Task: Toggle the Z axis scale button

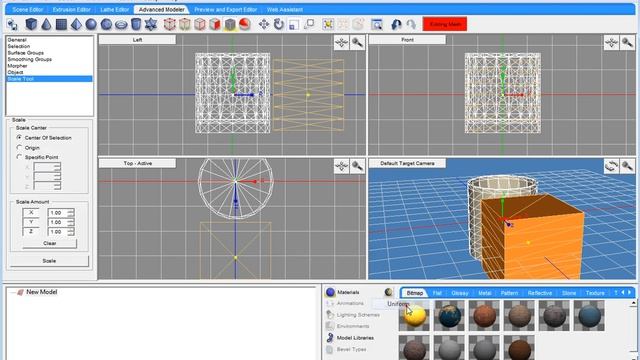Action: click(31, 231)
